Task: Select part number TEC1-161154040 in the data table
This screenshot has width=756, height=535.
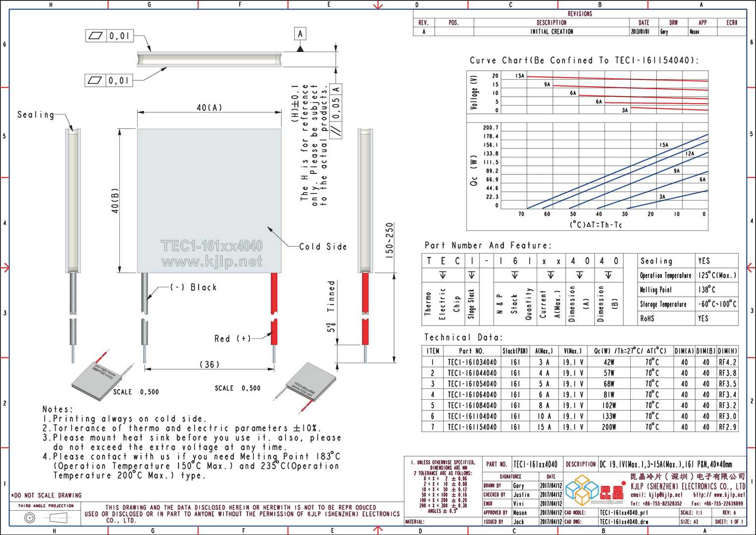Action: pyautogui.click(x=472, y=427)
